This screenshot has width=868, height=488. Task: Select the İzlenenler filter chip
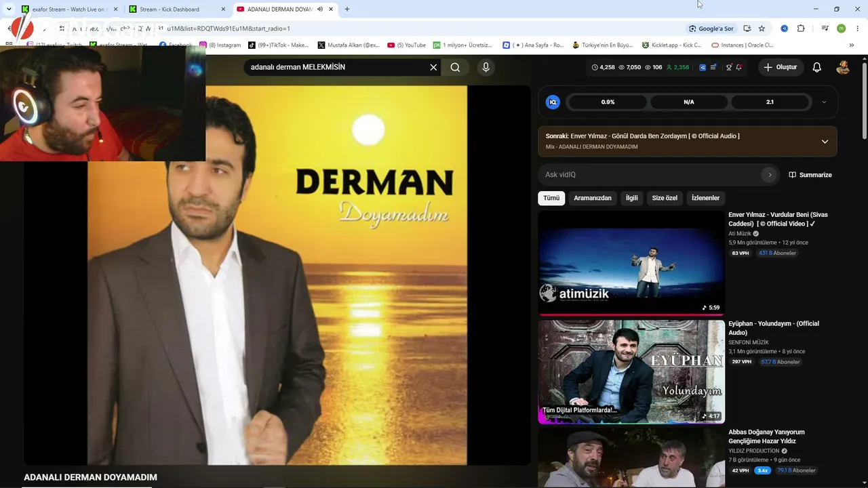click(705, 198)
